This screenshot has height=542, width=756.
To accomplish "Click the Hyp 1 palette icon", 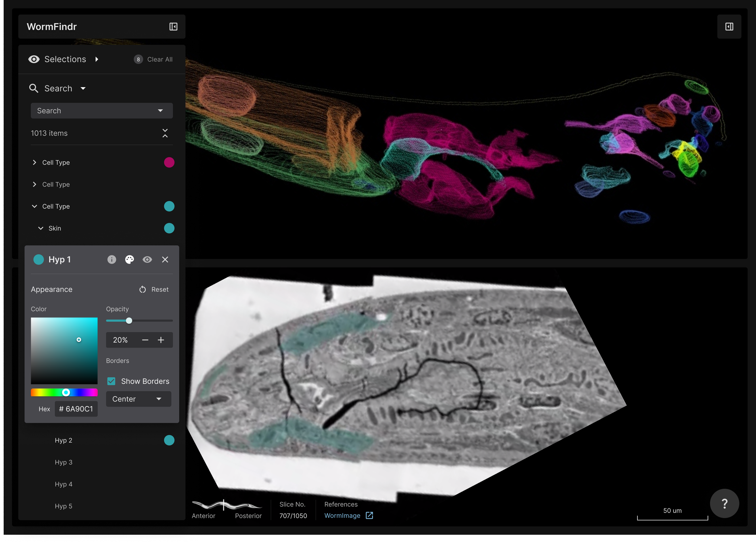I will pyautogui.click(x=129, y=259).
